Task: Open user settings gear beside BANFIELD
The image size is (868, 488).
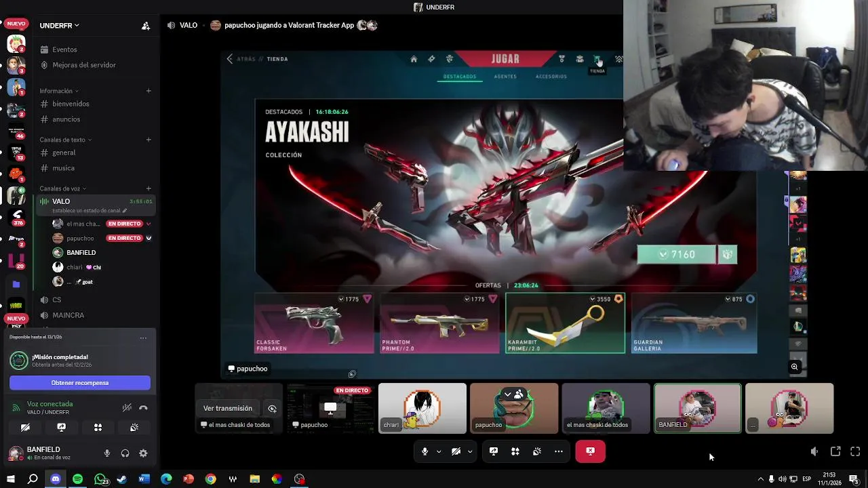Action: tap(143, 453)
